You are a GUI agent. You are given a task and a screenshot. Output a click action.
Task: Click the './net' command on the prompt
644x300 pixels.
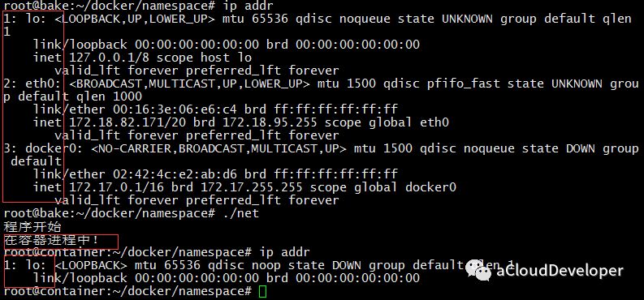(x=240, y=213)
